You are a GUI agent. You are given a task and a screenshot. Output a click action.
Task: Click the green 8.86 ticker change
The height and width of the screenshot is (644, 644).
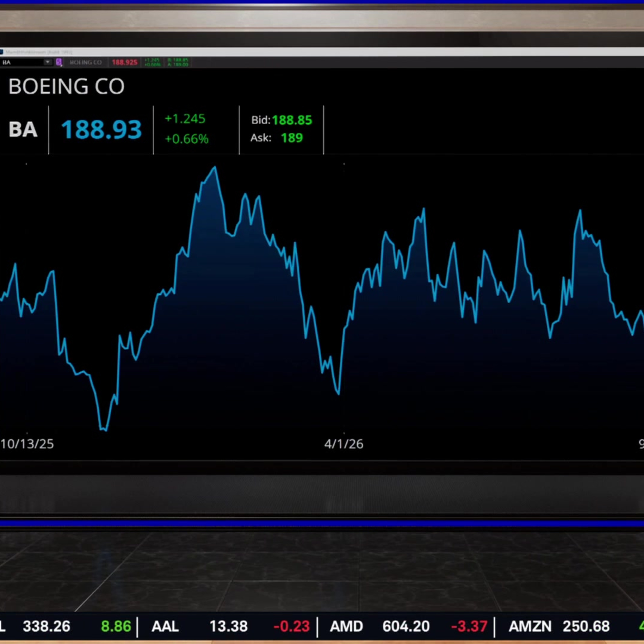tap(116, 626)
